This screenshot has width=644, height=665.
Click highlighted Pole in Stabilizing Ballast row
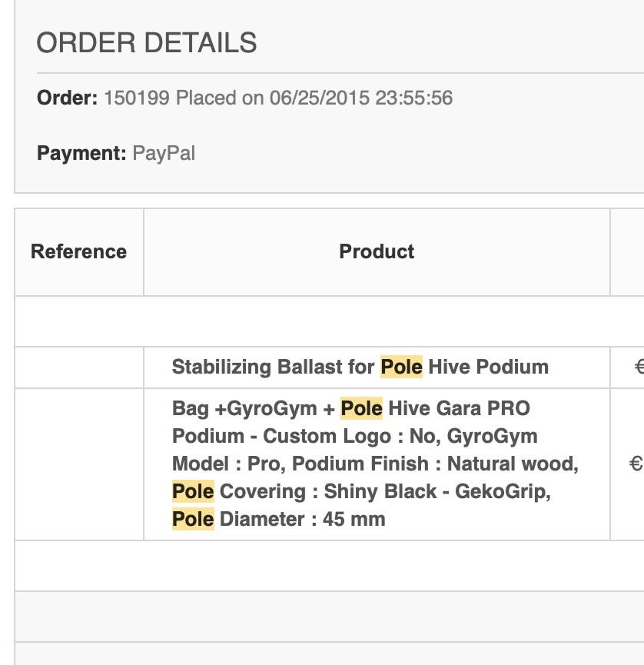401,367
